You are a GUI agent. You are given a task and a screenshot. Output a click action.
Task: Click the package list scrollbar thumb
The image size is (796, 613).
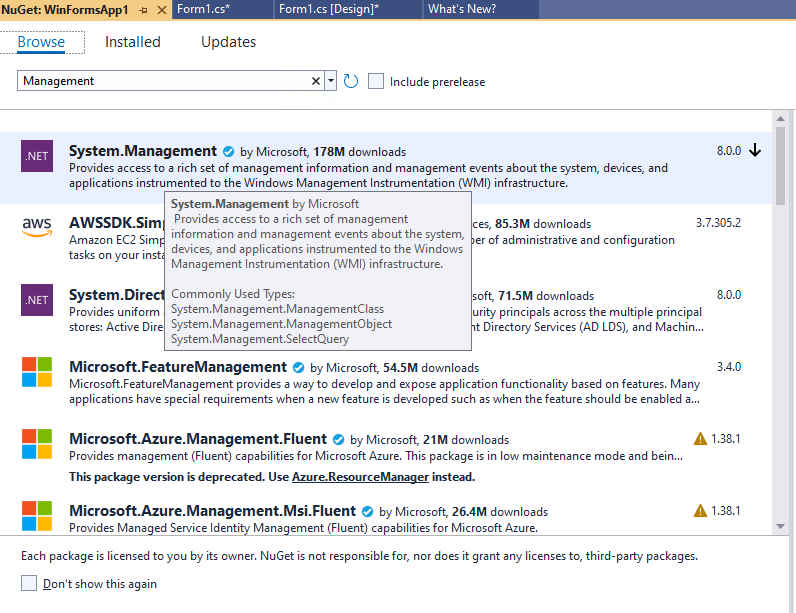click(780, 166)
